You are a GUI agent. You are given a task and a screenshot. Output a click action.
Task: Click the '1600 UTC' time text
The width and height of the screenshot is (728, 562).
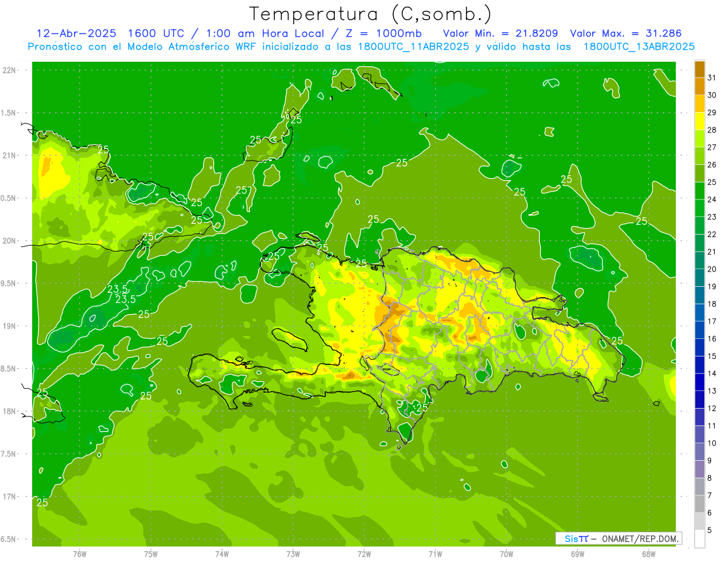coord(157,33)
